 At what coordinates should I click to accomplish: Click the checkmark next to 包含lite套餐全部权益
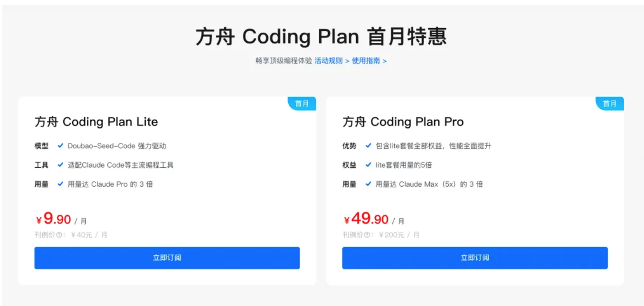tap(368, 146)
